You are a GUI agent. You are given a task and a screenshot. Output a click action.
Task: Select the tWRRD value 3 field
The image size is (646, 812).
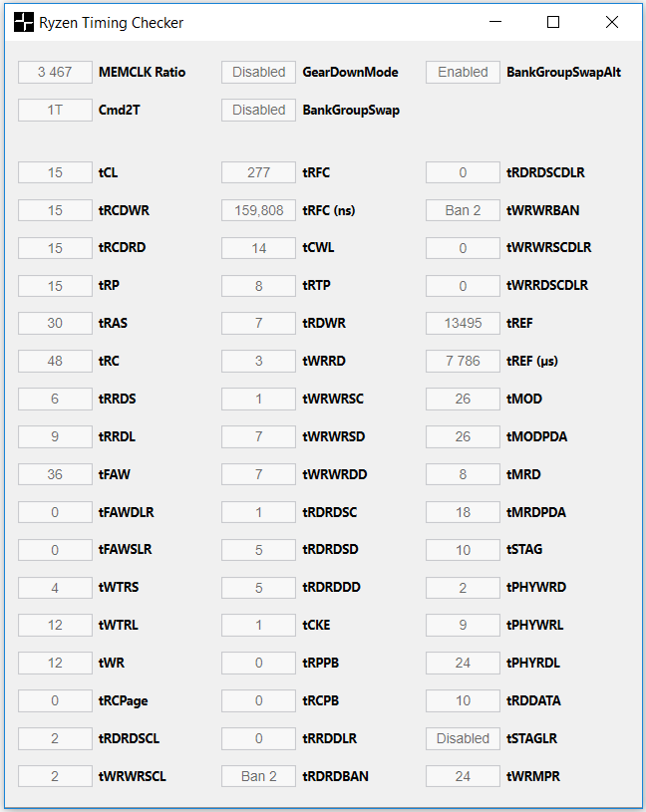coord(259,361)
